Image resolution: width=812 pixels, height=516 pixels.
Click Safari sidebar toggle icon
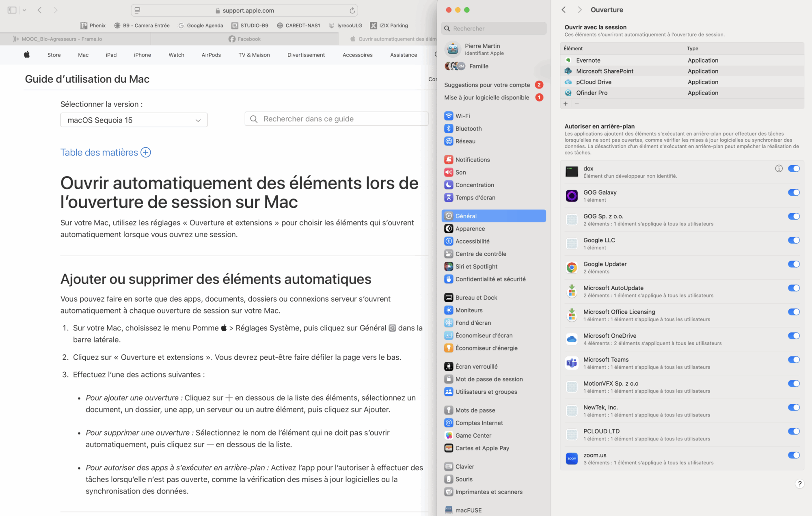click(x=12, y=10)
